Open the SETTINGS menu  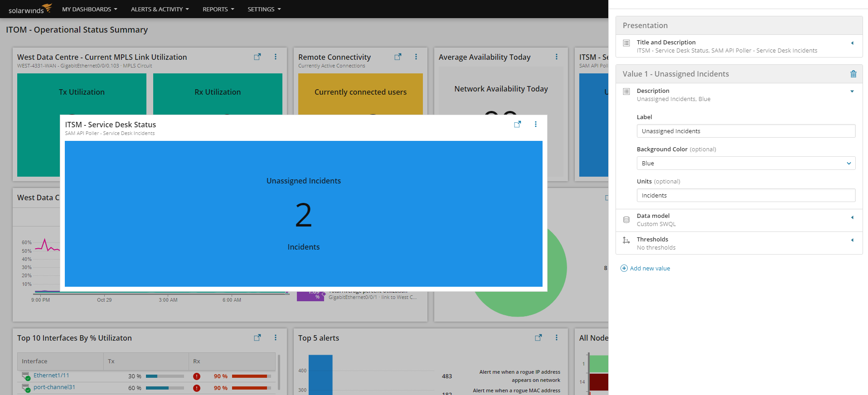pos(264,9)
